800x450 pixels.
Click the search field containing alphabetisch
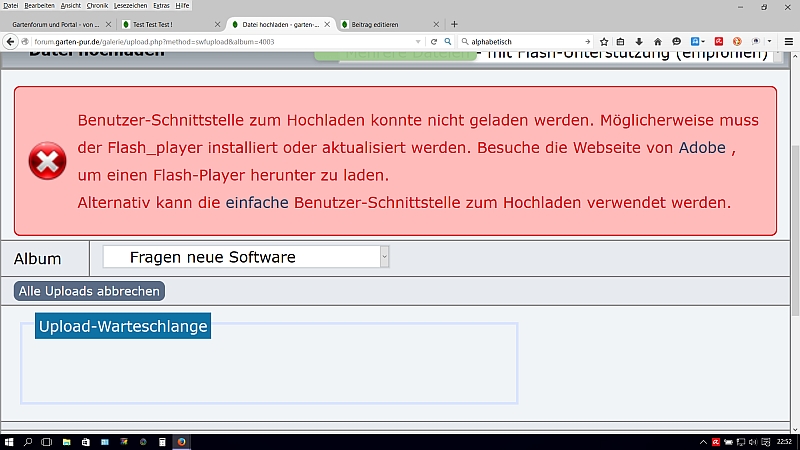(520, 41)
